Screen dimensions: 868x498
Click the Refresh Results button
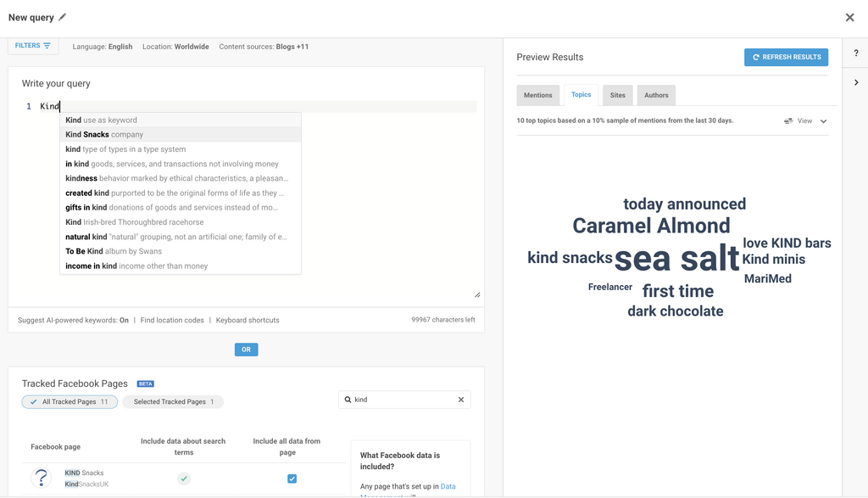pos(786,57)
